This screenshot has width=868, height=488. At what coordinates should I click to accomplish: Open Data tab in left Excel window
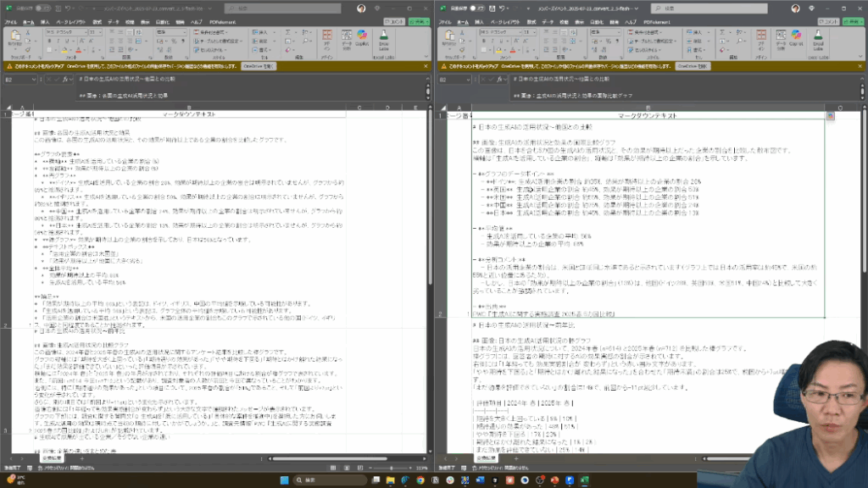(114, 22)
